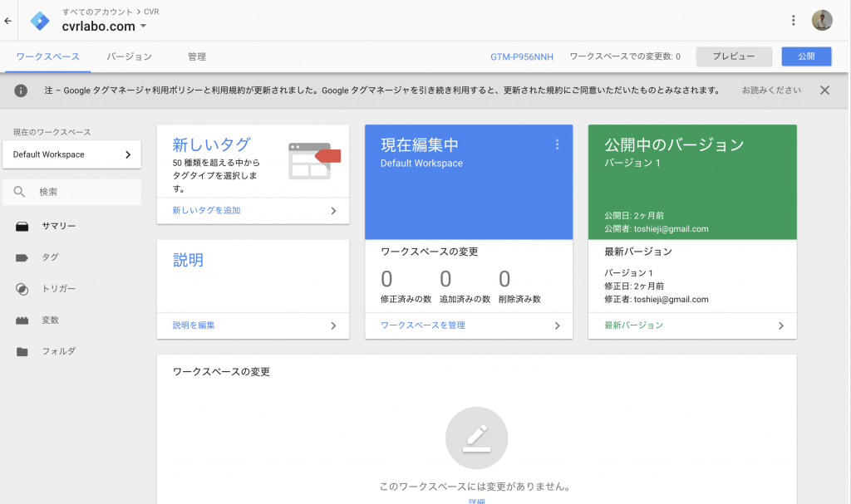
Task: Click the back arrow icon
Action: click(7, 21)
